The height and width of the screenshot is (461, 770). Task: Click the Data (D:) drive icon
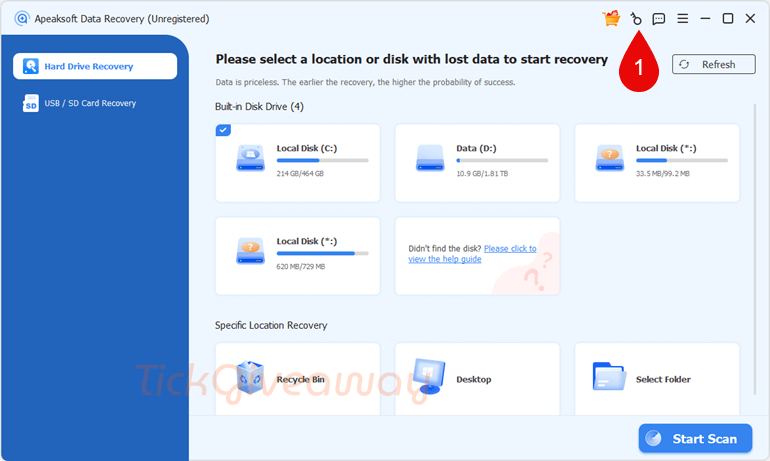[x=430, y=158]
